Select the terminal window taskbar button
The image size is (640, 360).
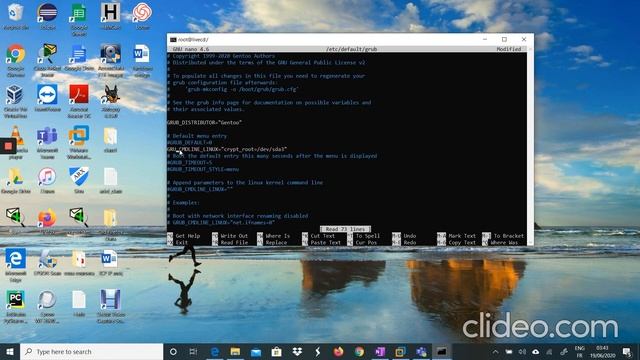click(442, 352)
